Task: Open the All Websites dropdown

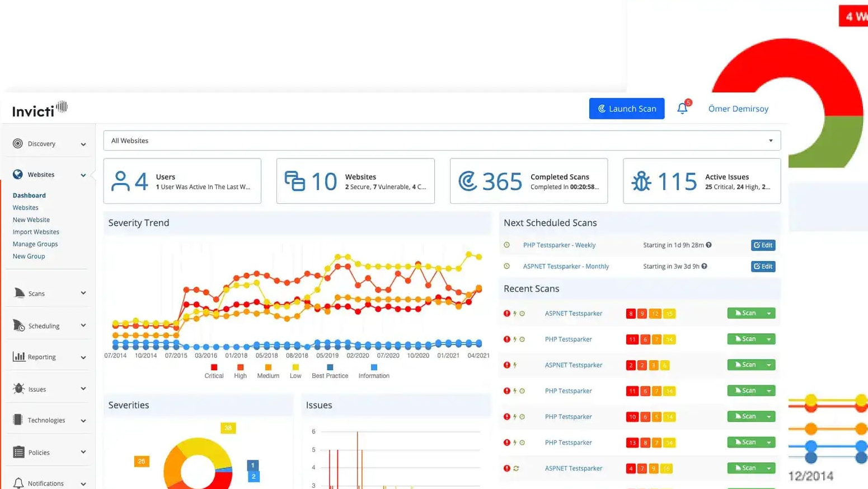Action: pos(442,141)
